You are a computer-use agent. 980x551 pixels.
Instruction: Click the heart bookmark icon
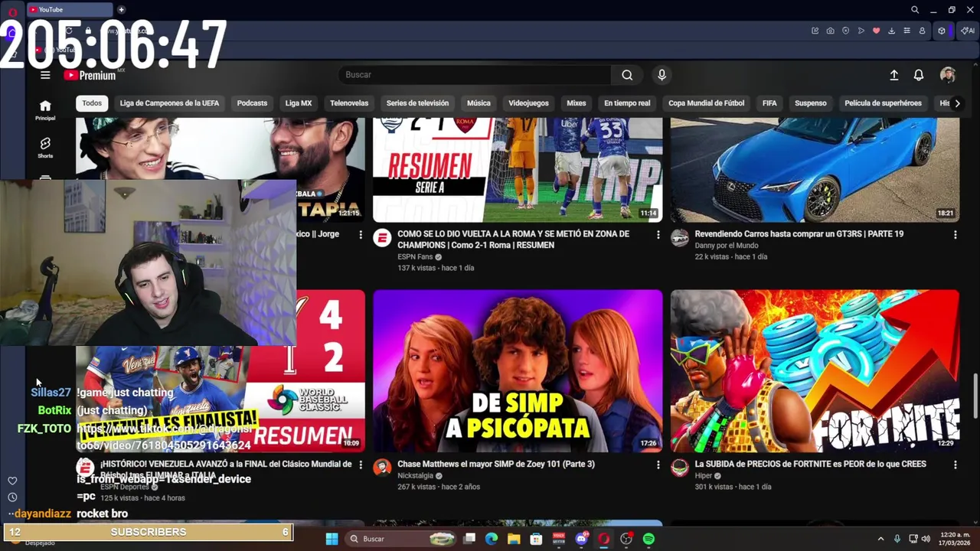coord(877,31)
